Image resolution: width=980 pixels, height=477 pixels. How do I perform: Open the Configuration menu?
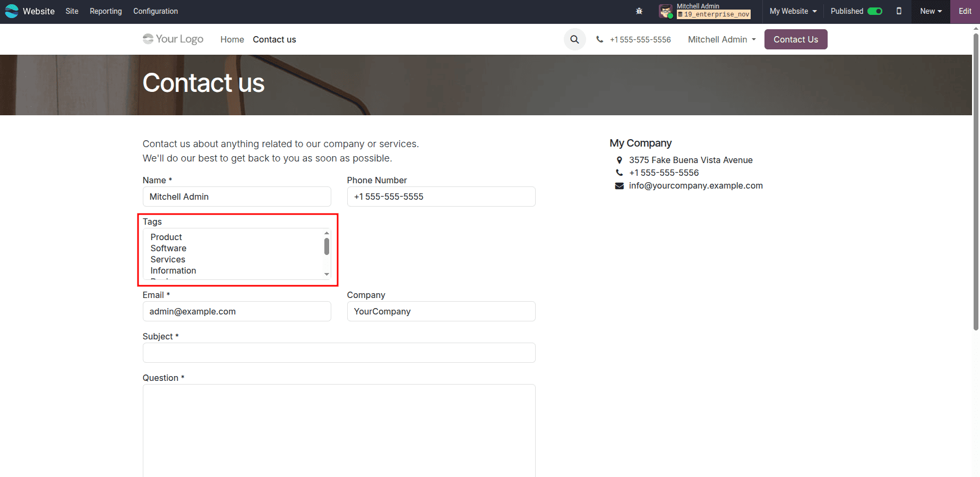pyautogui.click(x=156, y=11)
